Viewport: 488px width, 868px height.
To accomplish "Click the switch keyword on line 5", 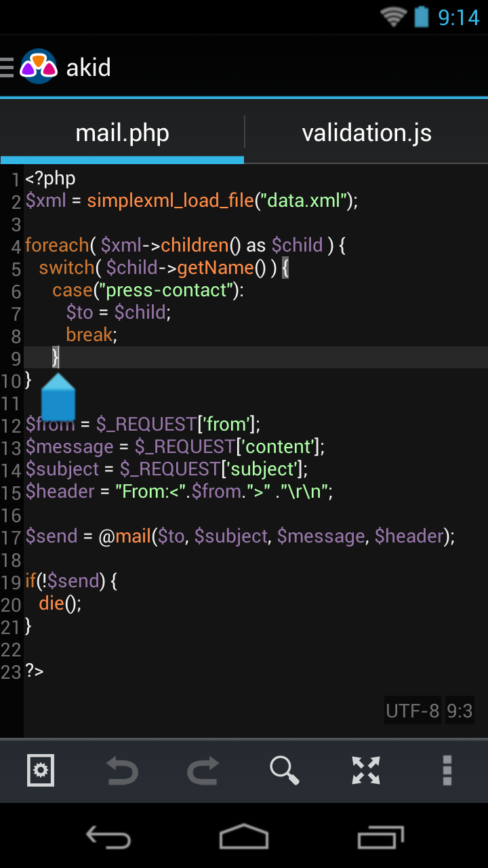I will coord(66,267).
